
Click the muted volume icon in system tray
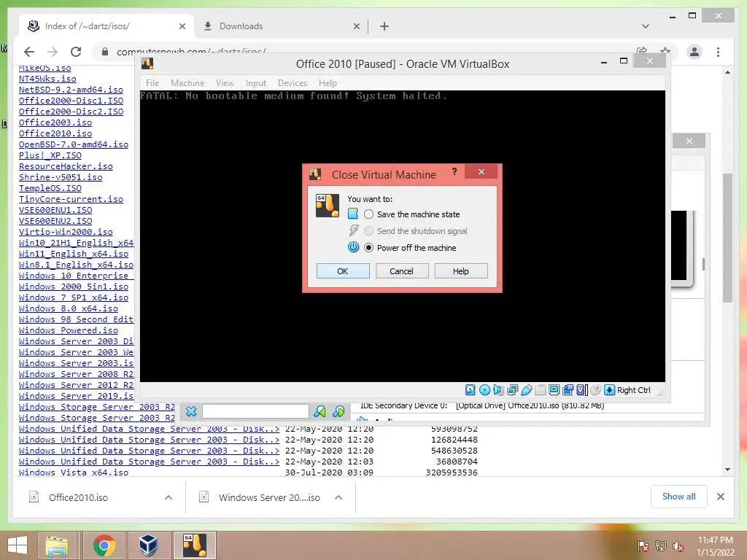tap(678, 546)
